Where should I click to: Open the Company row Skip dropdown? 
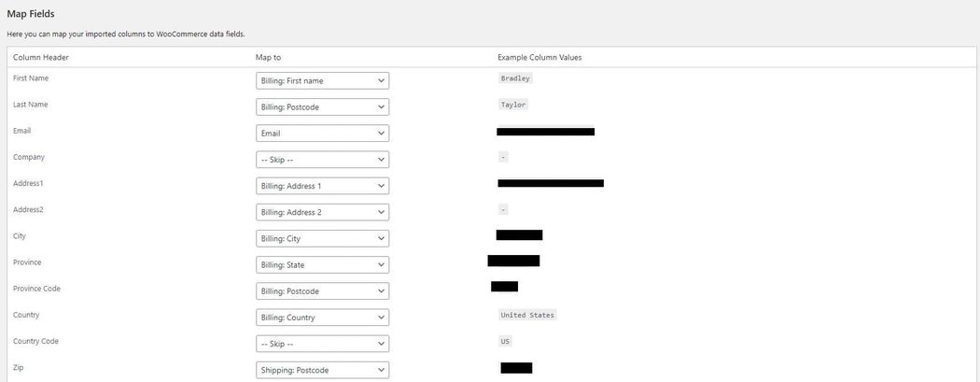[322, 160]
